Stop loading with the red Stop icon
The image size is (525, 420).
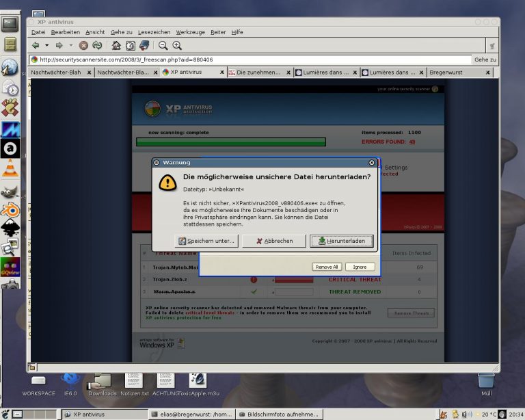83,46
